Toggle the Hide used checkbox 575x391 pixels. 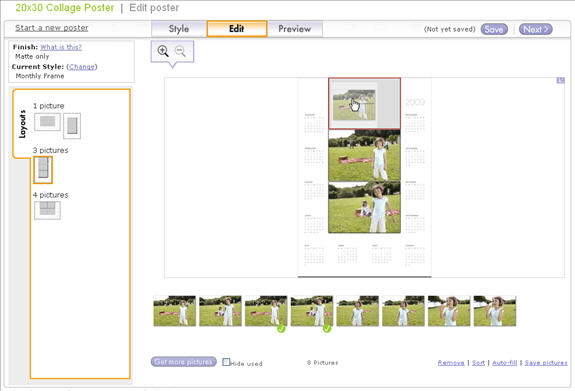(x=226, y=362)
